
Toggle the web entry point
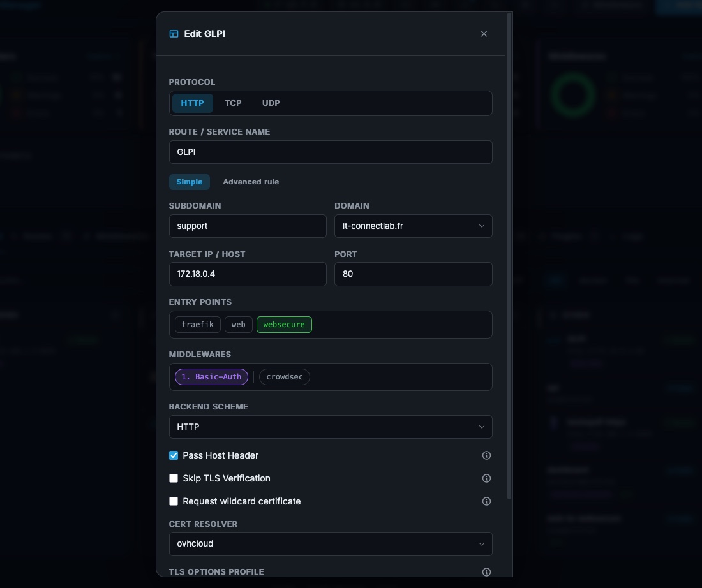click(x=238, y=325)
